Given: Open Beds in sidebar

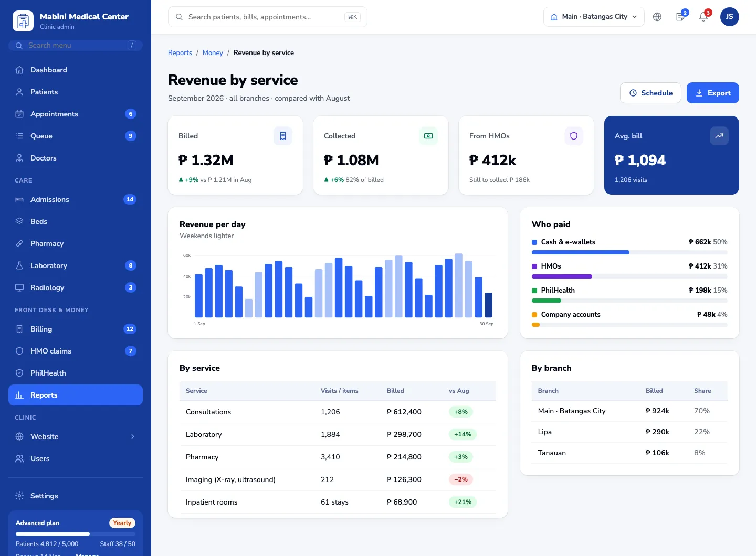Looking at the screenshot, I should (x=76, y=221).
